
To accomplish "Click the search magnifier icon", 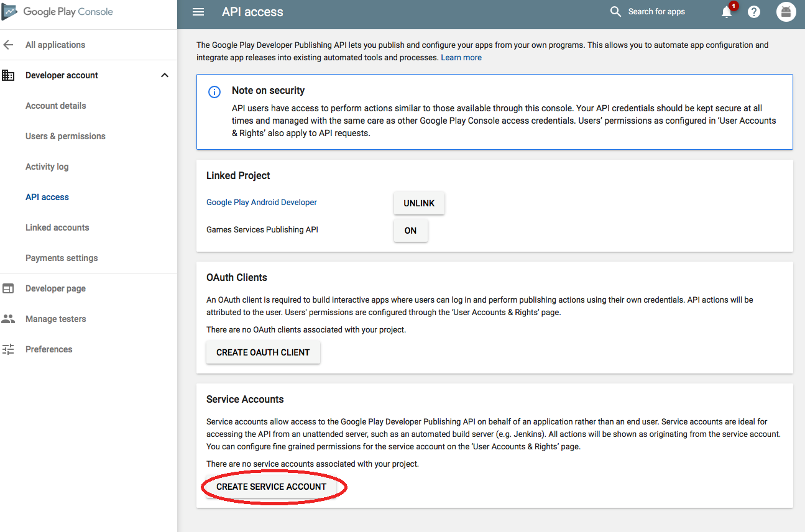I will [615, 11].
